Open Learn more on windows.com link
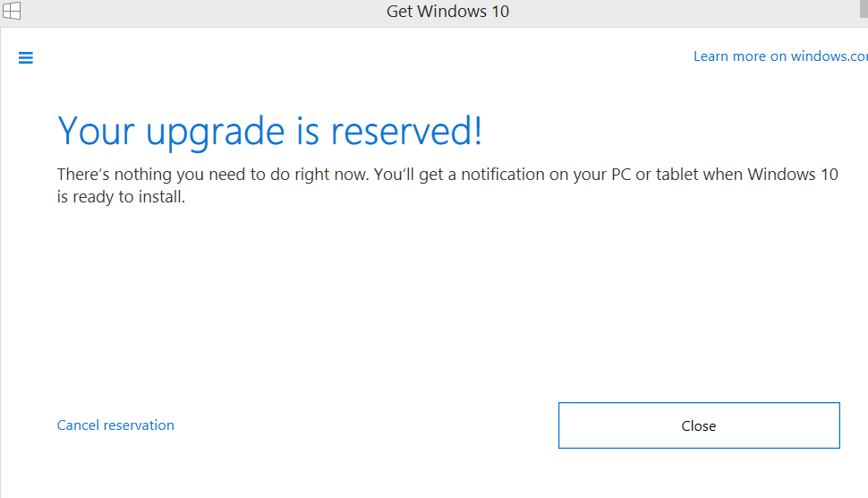 coord(779,56)
